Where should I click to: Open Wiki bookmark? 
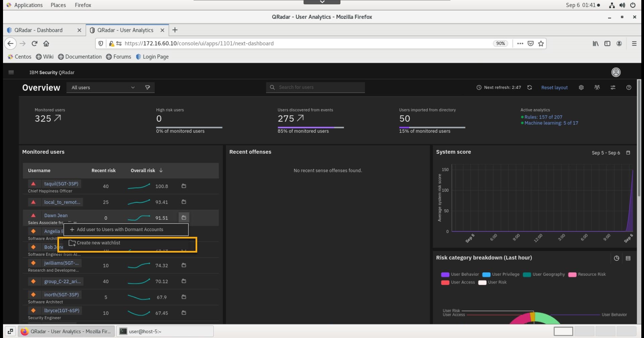tap(45, 57)
